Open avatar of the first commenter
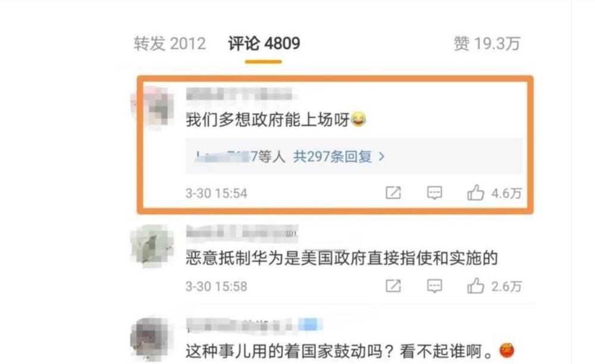Viewport: 595px width, 364px height. click(152, 108)
